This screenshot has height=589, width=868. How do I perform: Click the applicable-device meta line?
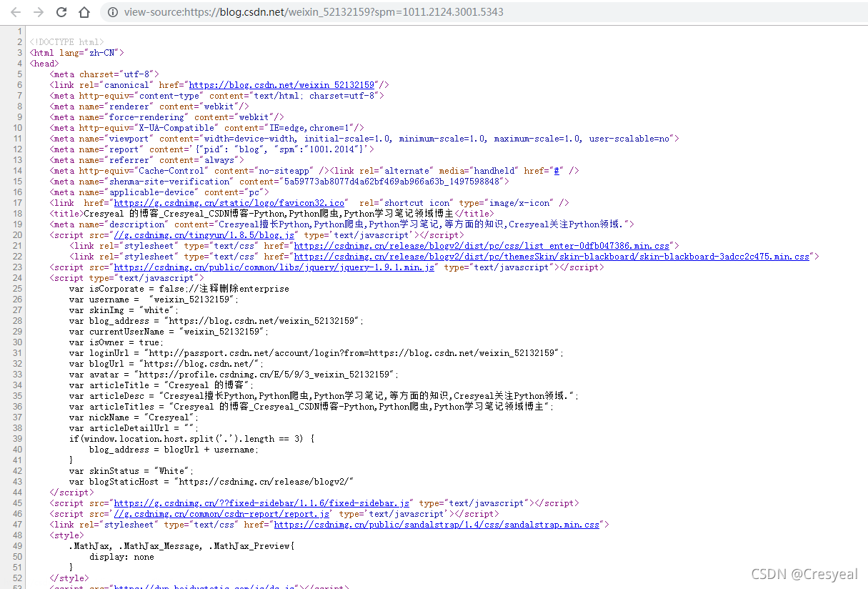pyautogui.click(x=159, y=192)
